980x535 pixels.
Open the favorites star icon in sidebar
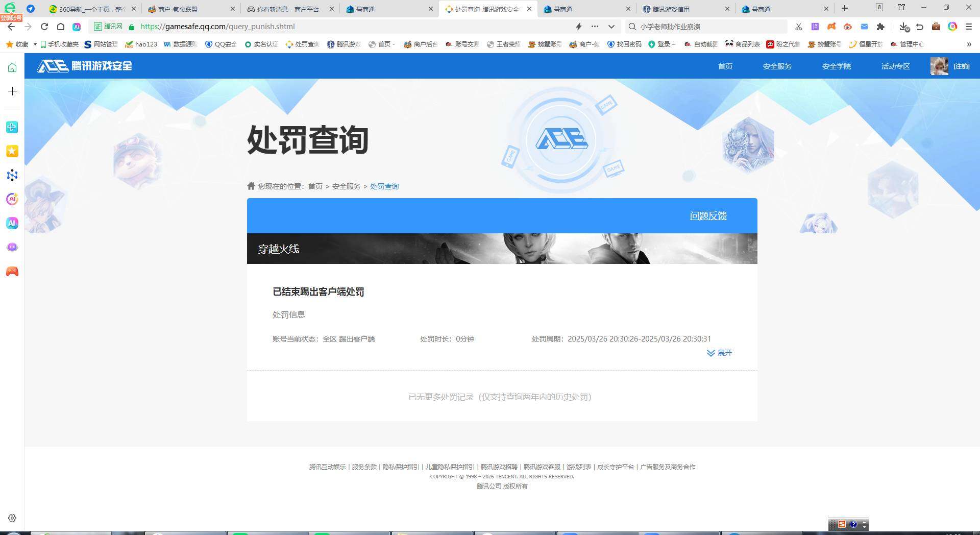click(12, 151)
